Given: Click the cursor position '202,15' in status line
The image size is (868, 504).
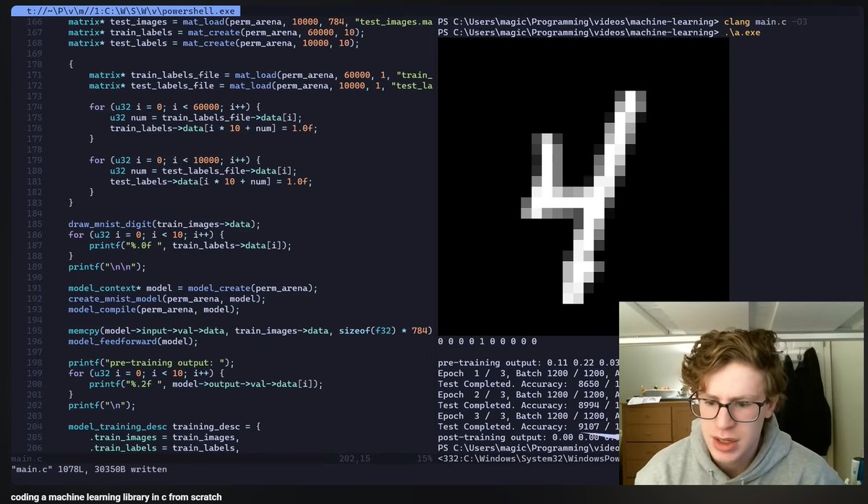Looking at the screenshot, I should pyautogui.click(x=355, y=459).
